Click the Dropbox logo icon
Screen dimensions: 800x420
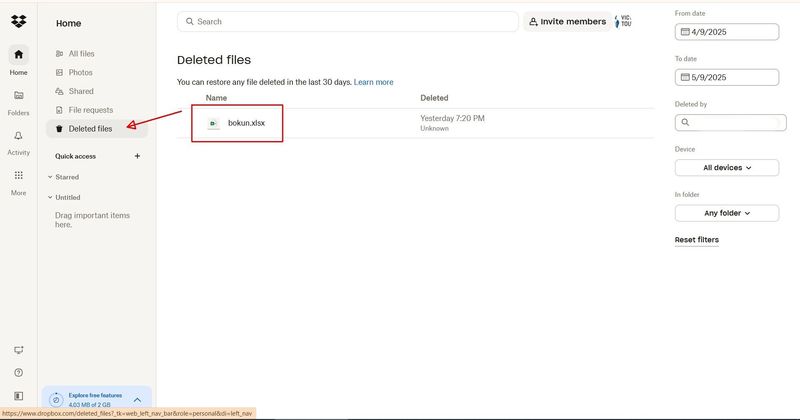[18, 21]
